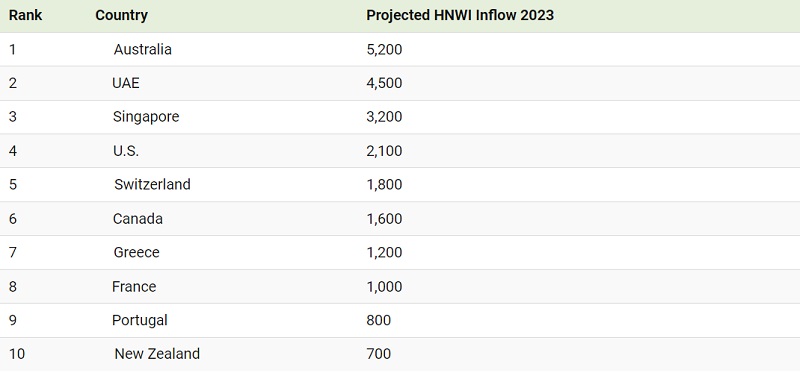Click the Rank column header
Viewport: 800px width, 373px height.
tap(26, 15)
